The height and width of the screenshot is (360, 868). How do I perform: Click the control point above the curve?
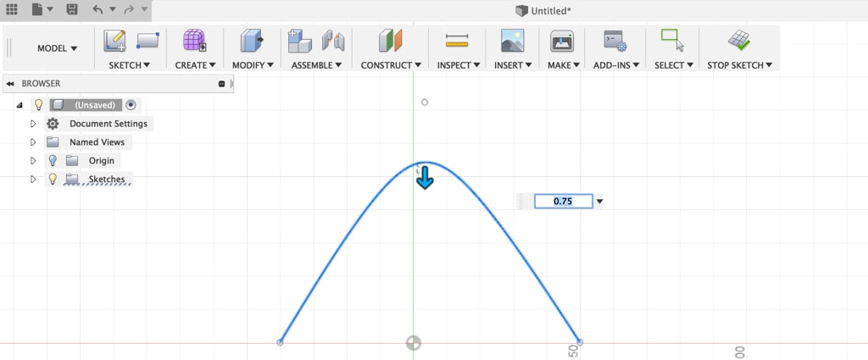(425, 102)
